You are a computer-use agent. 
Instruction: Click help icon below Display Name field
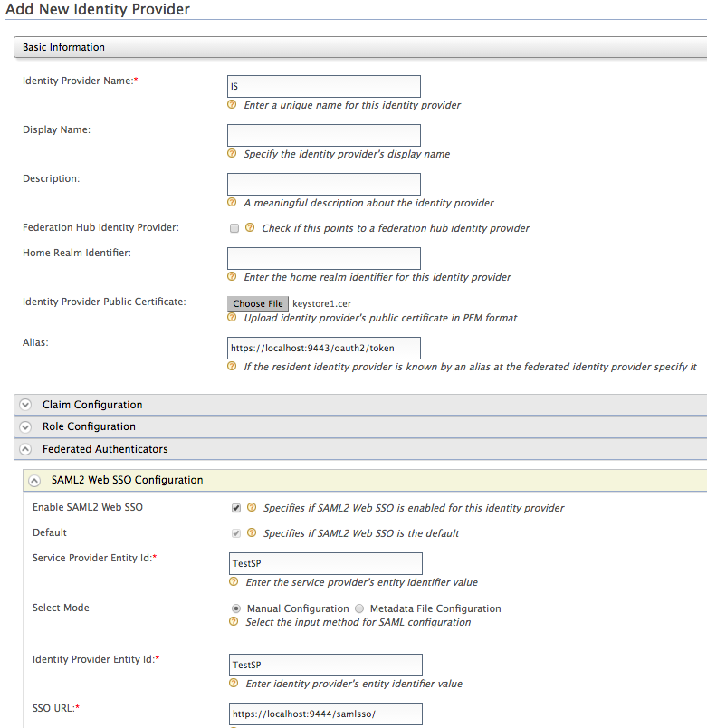click(x=233, y=154)
